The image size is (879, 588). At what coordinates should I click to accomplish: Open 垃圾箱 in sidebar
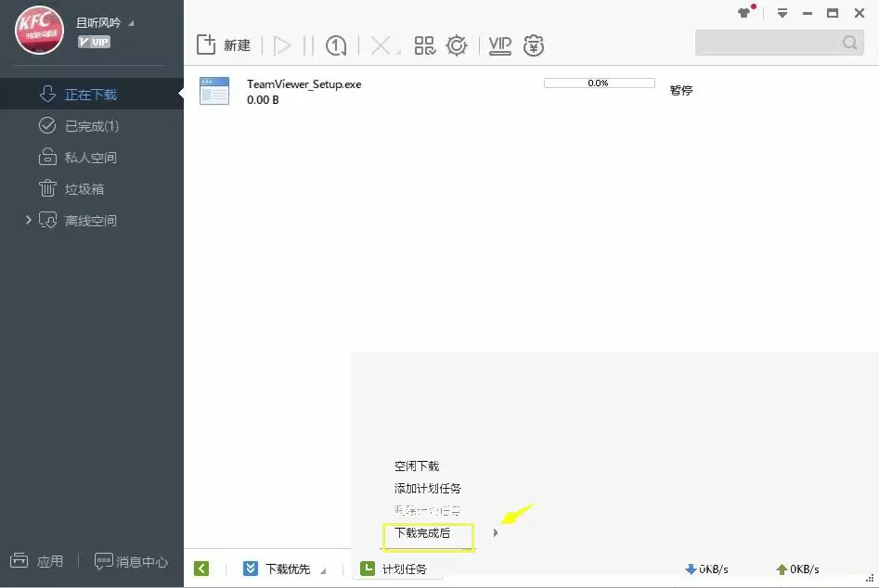(x=91, y=188)
